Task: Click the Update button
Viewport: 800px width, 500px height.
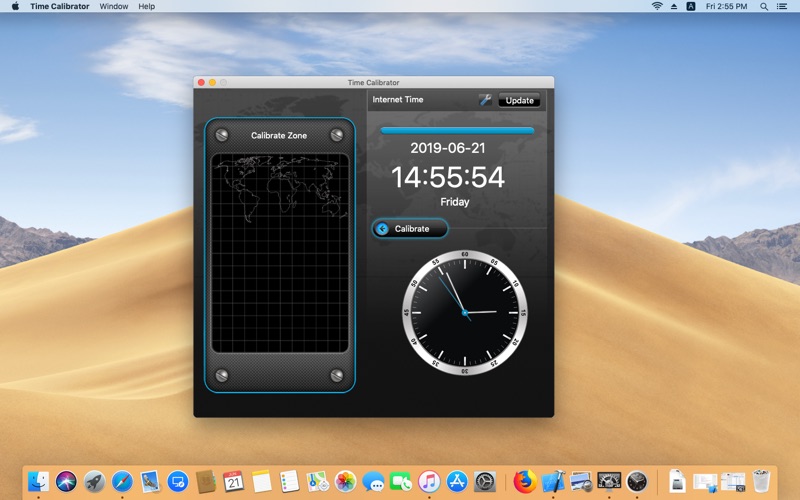Action: point(519,101)
